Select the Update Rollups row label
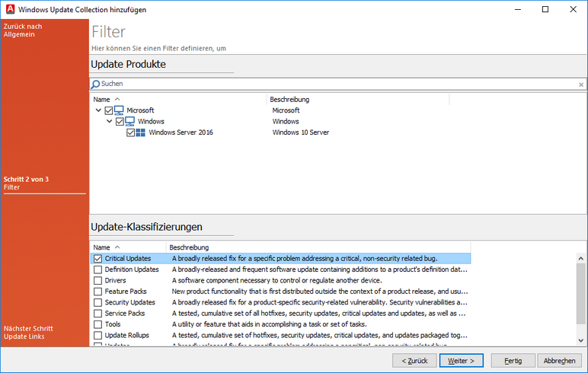 [x=126, y=335]
